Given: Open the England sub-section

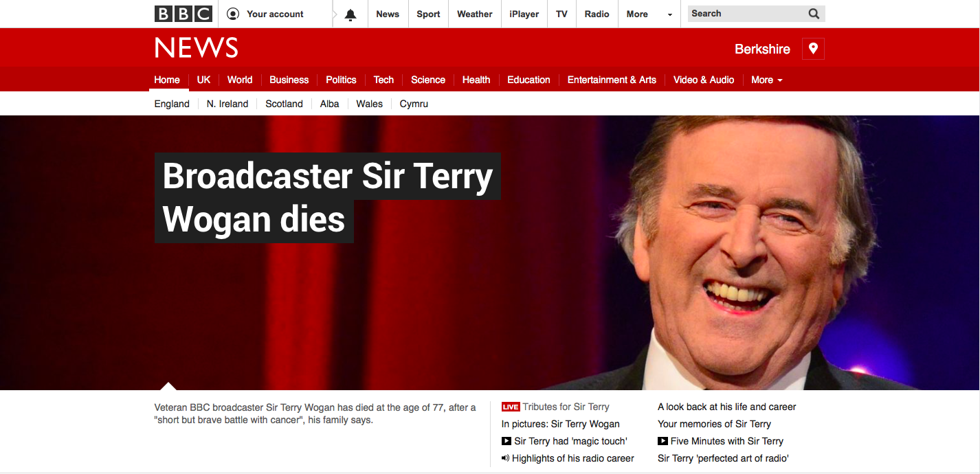Looking at the screenshot, I should pyautogui.click(x=172, y=104).
